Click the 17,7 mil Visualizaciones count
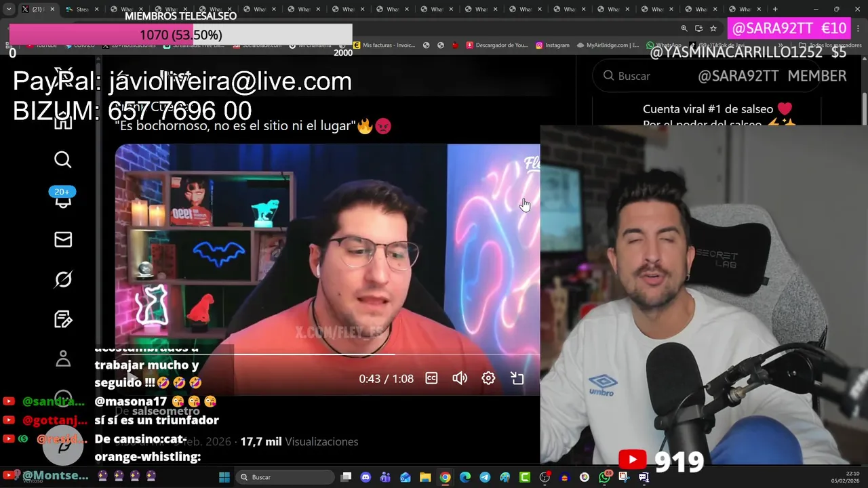This screenshot has height=488, width=868. [x=299, y=441]
